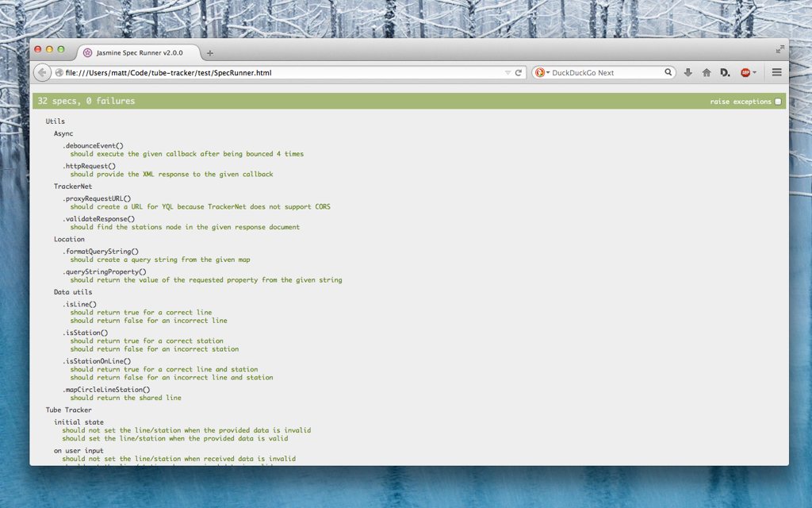This screenshot has height=508, width=812.
Task: Open the search engine selector dropdown
Action: 542,72
